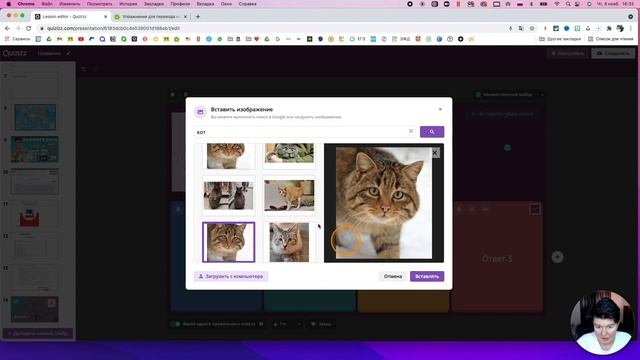Open the Google Drive bookmark icon
The height and width of the screenshot is (360, 640).
pos(49,39)
